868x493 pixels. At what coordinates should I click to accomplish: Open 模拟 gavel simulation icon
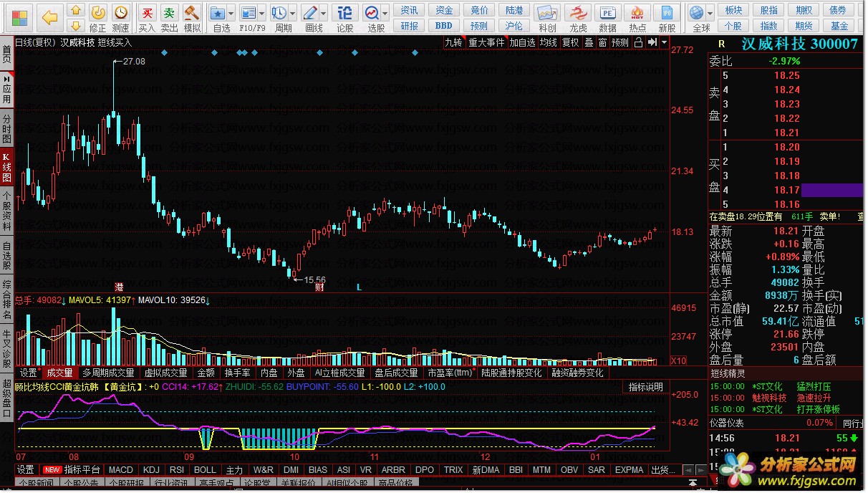191,12
